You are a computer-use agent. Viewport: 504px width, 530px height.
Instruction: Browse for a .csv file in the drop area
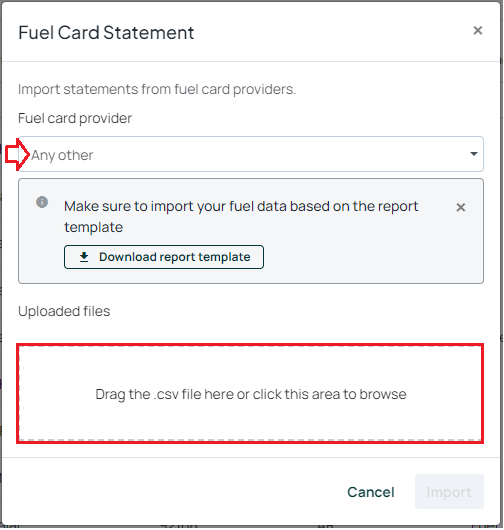click(250, 394)
